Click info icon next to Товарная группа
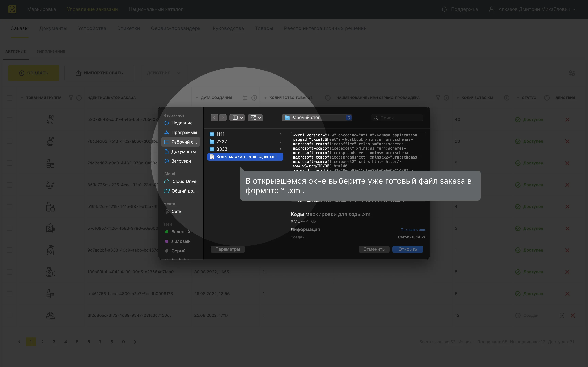Screen dimensions: 588x367 point(79,98)
